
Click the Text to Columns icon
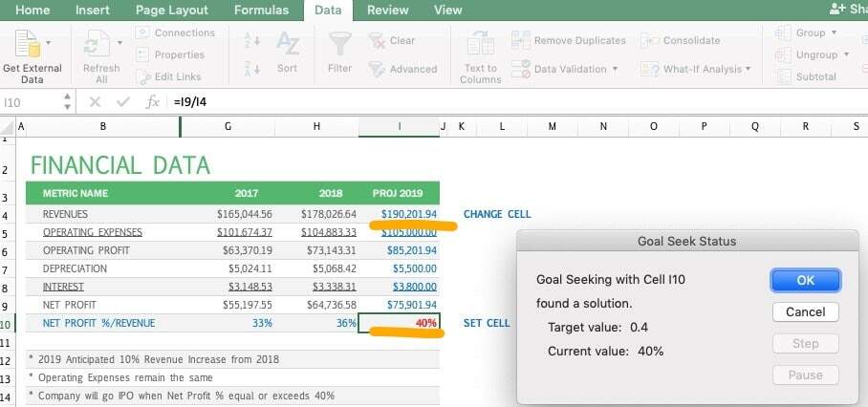[480, 44]
